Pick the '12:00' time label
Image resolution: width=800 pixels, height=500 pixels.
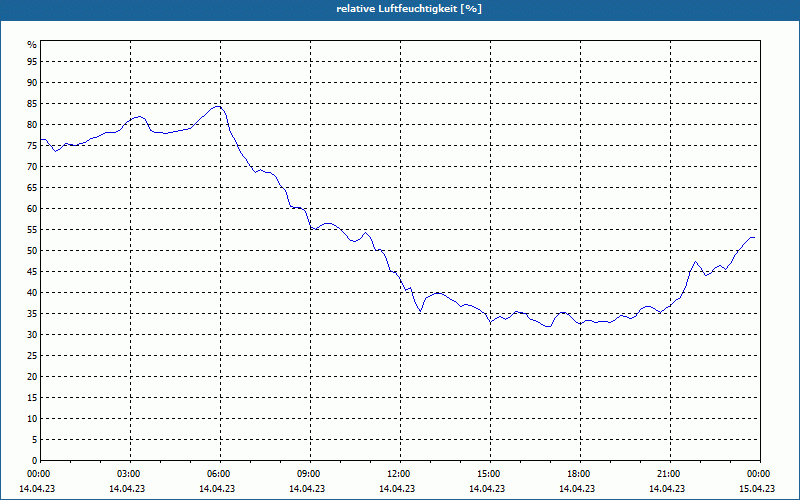pos(399,474)
